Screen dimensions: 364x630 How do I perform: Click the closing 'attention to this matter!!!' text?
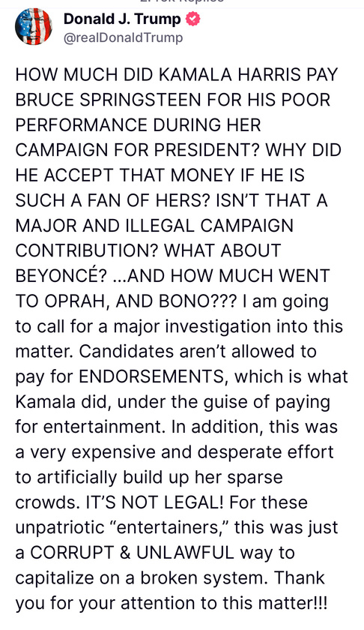pyautogui.click(x=224, y=603)
